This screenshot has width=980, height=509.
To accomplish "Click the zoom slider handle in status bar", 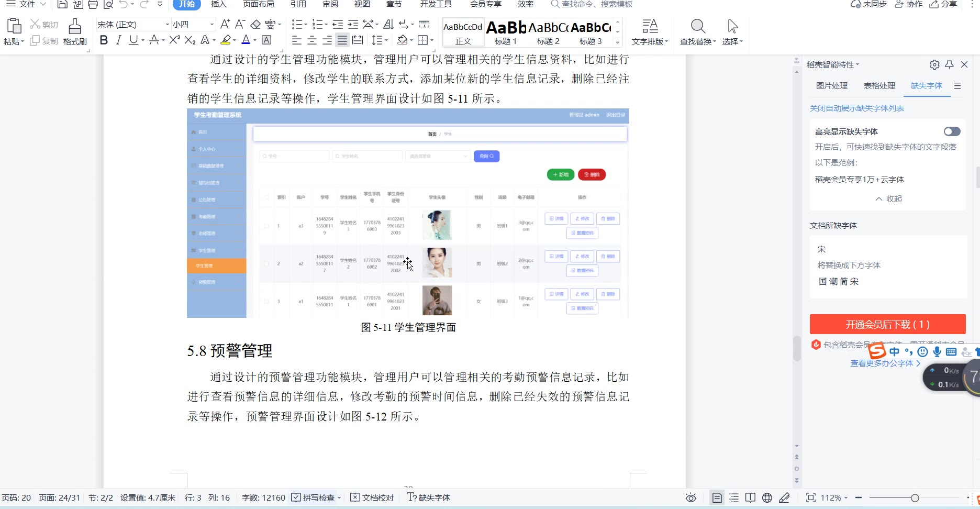I will point(915,497).
